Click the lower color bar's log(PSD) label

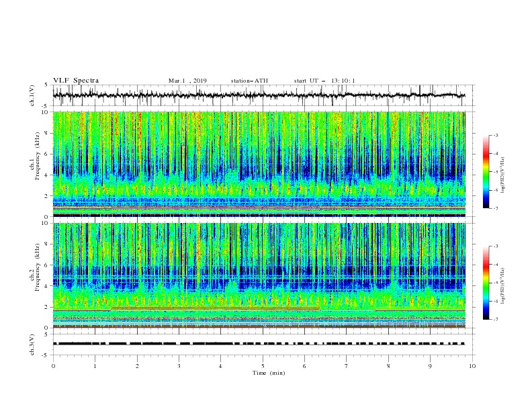[x=503, y=285]
